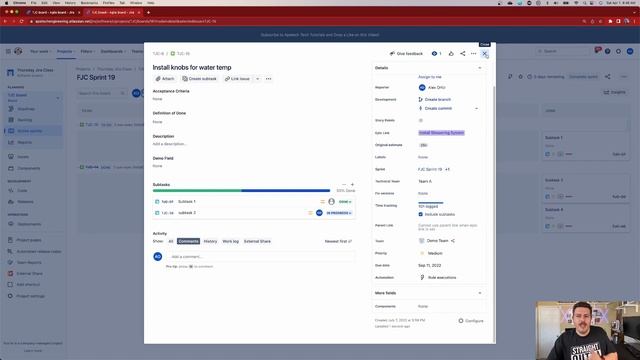Click Create subtask button
640x360 pixels.
tap(200, 79)
